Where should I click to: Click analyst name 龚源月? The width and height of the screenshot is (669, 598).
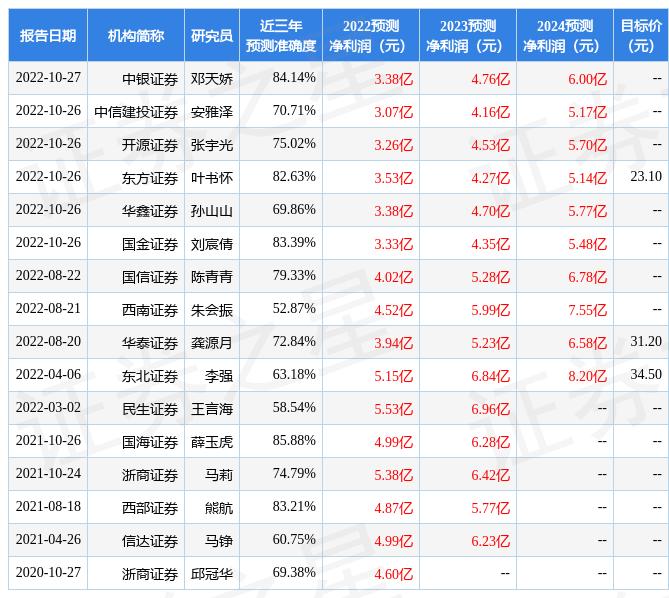coord(212,343)
